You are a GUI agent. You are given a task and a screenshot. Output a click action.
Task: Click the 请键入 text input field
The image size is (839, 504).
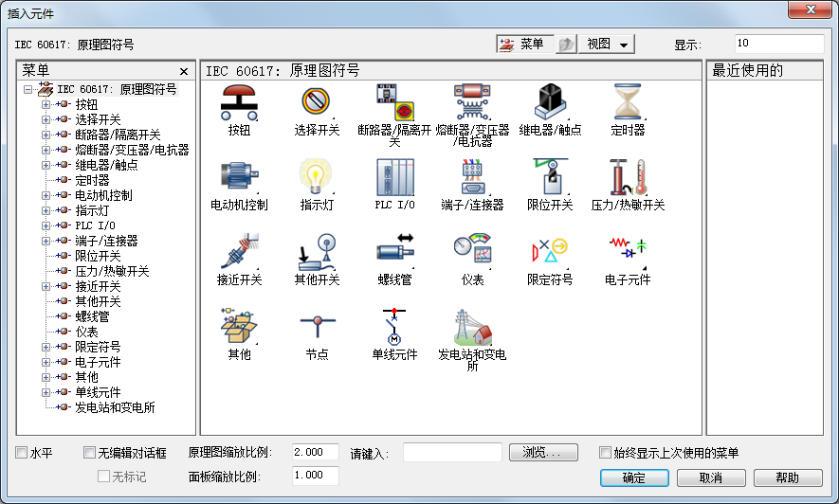click(x=452, y=452)
